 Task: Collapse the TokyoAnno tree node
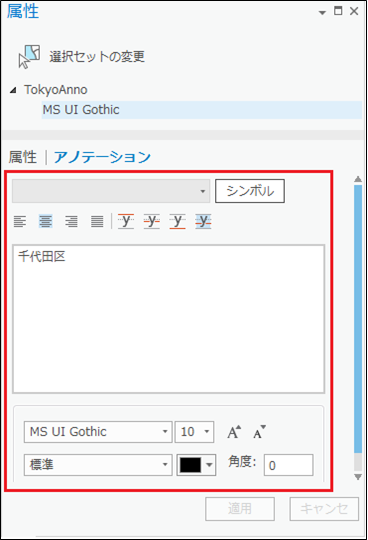pos(13,90)
